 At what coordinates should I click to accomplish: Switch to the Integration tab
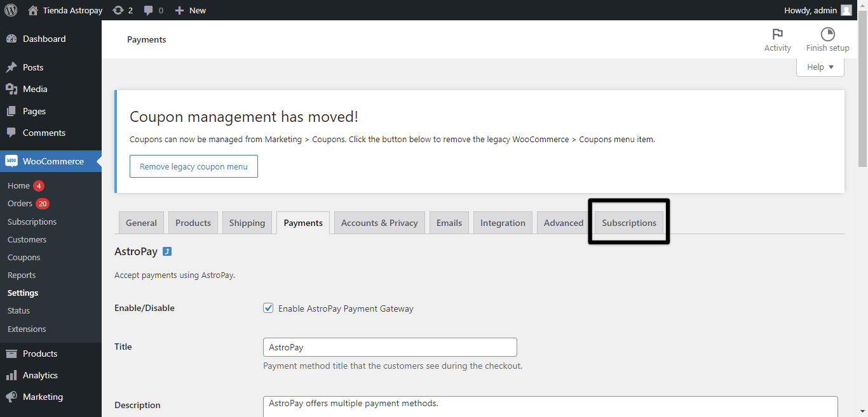(503, 223)
